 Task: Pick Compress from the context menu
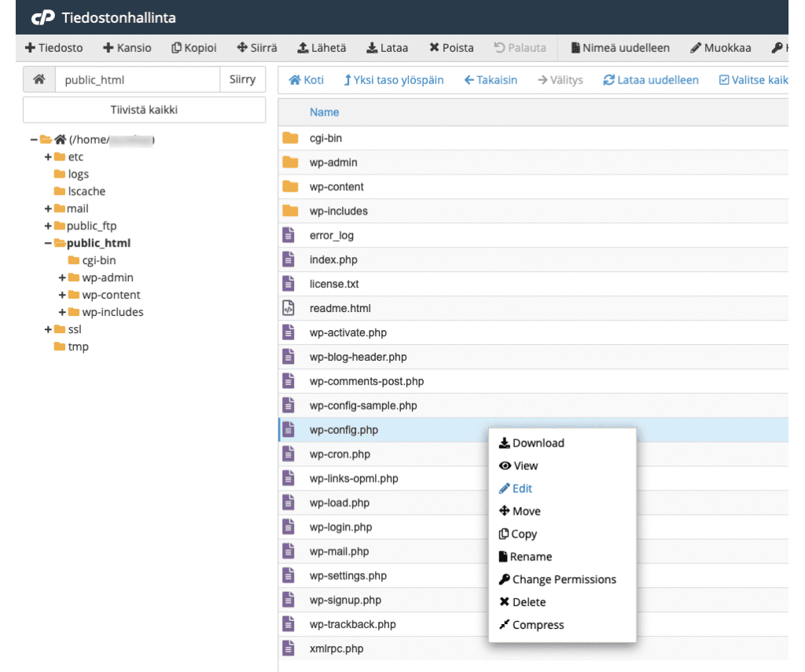531,626
